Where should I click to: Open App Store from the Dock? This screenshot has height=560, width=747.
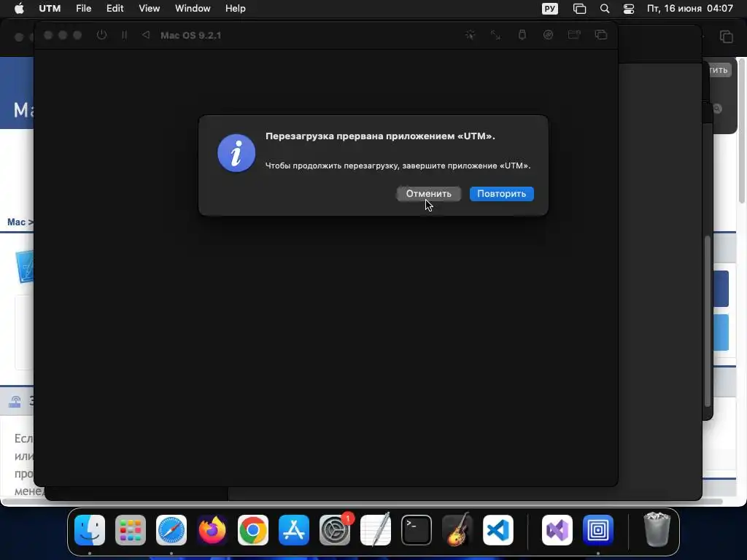pyautogui.click(x=294, y=530)
